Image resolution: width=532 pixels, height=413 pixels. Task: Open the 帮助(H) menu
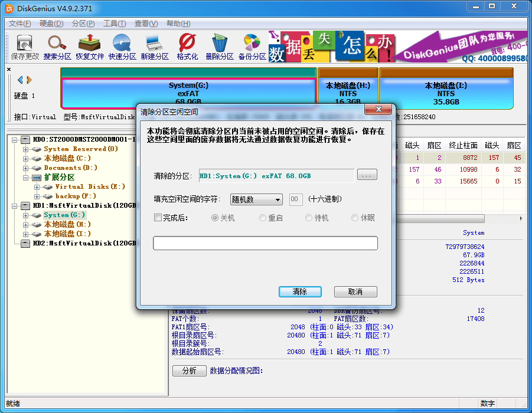coord(178,24)
